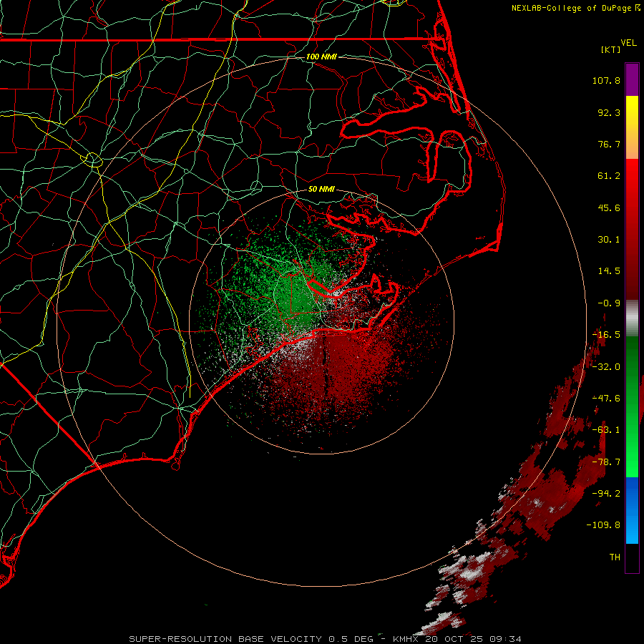Screen dimensions: 644x644
Task: Select the 76.7 scale value
Action: coord(609,144)
